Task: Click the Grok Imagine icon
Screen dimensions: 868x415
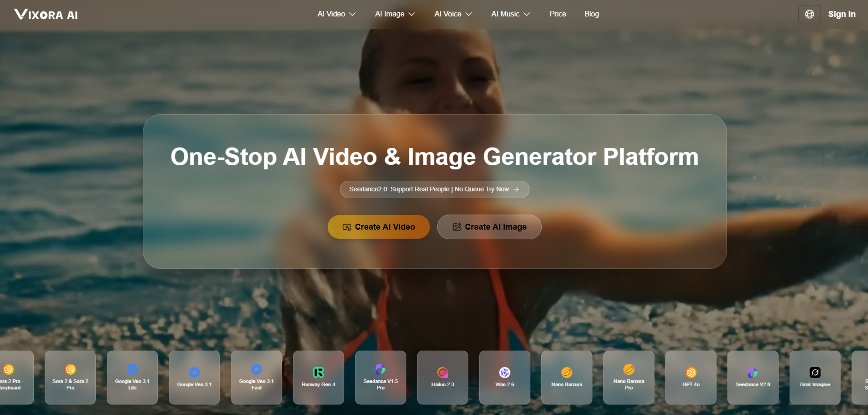Action: click(815, 372)
